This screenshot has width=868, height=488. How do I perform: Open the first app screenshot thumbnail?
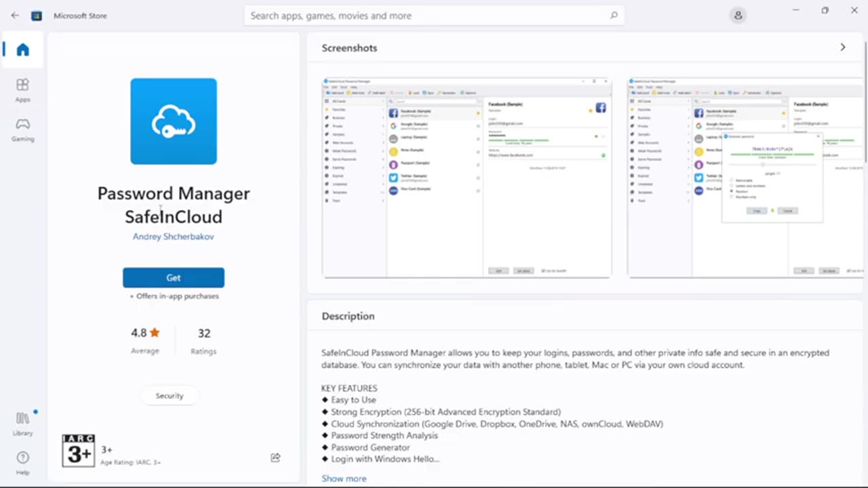click(467, 178)
